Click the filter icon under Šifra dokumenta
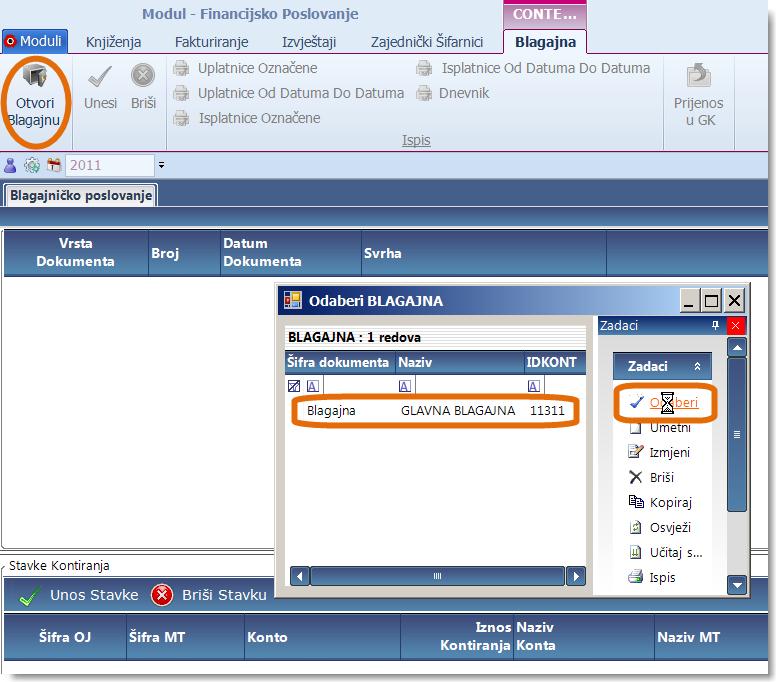This screenshot has height=682, width=776. tap(313, 386)
